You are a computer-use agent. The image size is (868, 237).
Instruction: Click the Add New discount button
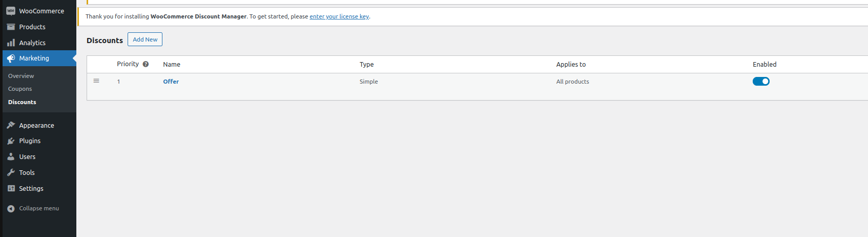[145, 39]
